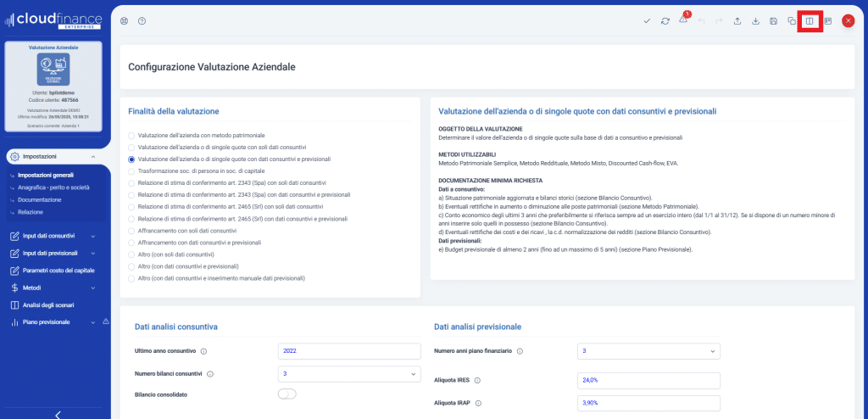The width and height of the screenshot is (868, 419).
Task: Click the METODI UTILIZZABILI label
Action: [468, 154]
